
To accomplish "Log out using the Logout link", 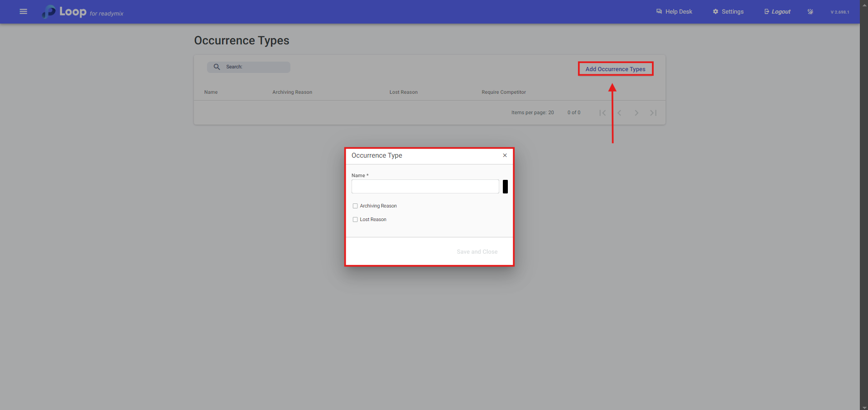I will [x=777, y=12].
